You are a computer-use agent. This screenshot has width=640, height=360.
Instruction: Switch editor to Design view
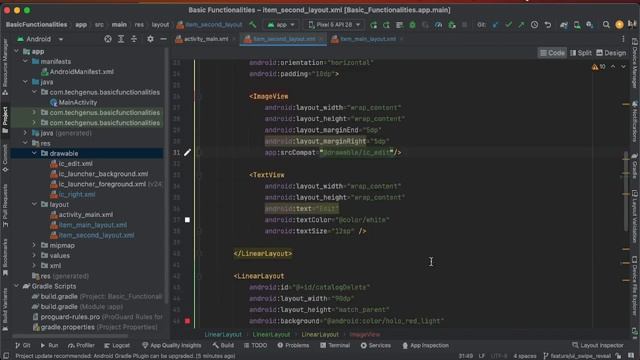611,53
